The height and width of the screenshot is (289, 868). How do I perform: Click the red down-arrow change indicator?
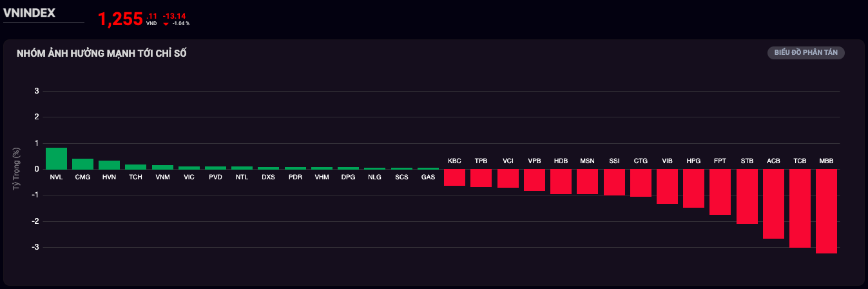click(166, 24)
